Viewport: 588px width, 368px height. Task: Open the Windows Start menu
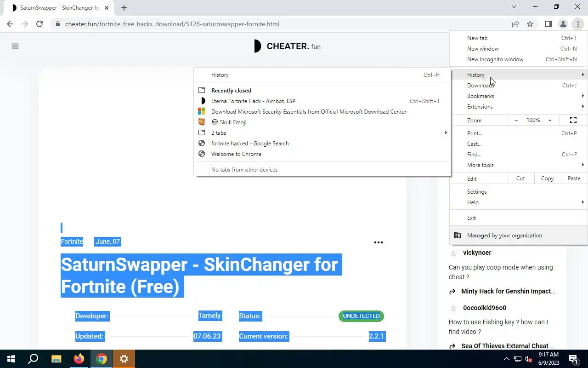click(x=11, y=359)
